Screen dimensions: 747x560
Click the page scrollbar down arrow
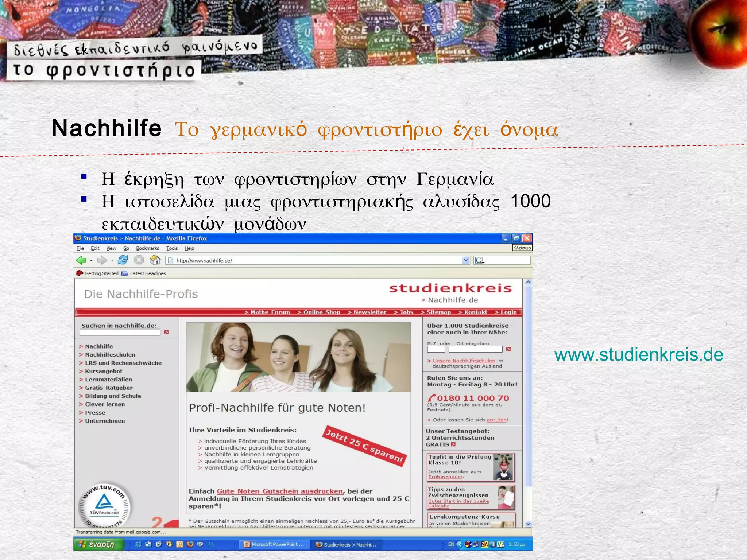[x=529, y=524]
